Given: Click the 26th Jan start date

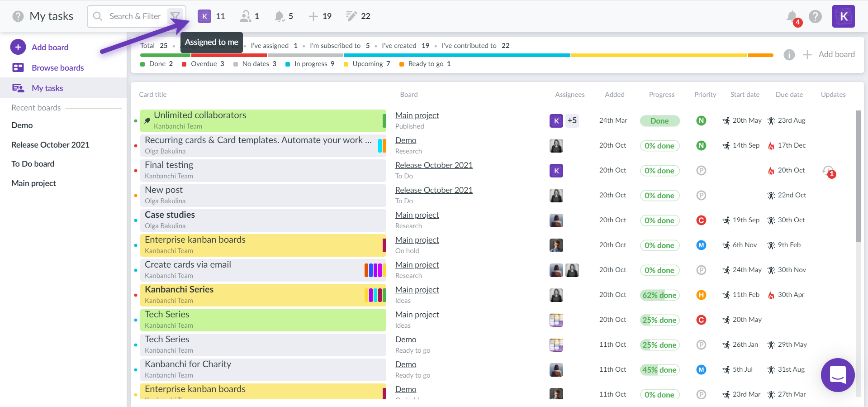Looking at the screenshot, I should pyautogui.click(x=745, y=345).
